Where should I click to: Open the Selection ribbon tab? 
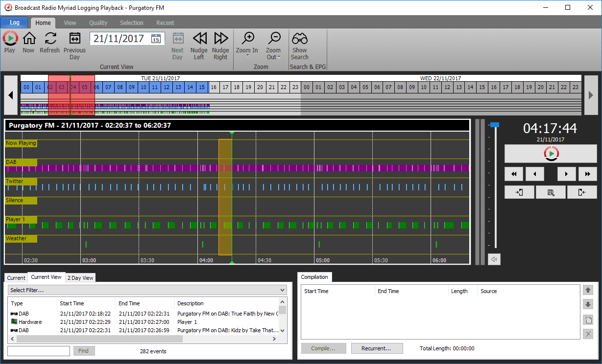click(x=132, y=23)
